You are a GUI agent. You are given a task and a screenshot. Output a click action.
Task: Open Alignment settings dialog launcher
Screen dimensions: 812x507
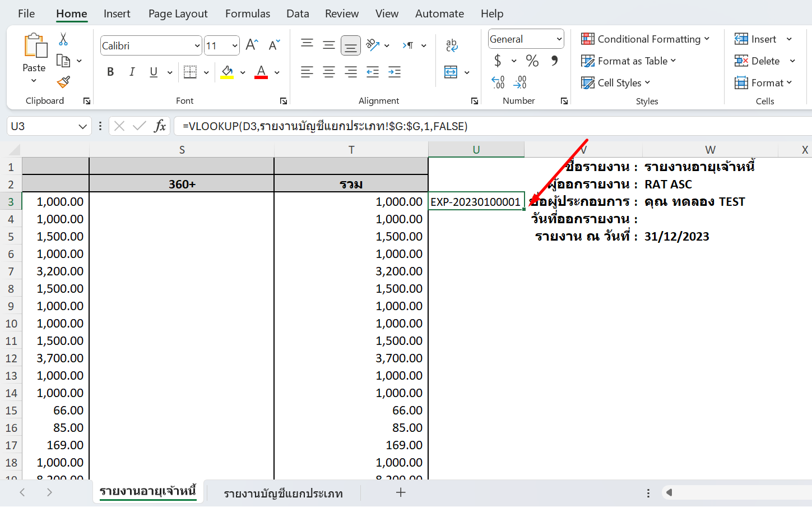pyautogui.click(x=475, y=101)
